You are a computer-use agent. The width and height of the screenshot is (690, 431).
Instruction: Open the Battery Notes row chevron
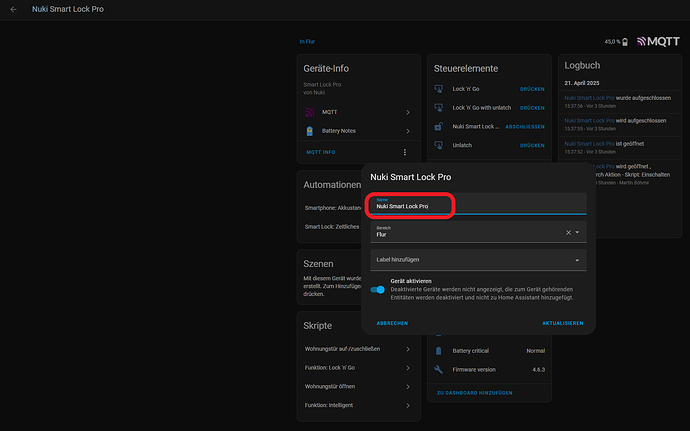pos(408,131)
